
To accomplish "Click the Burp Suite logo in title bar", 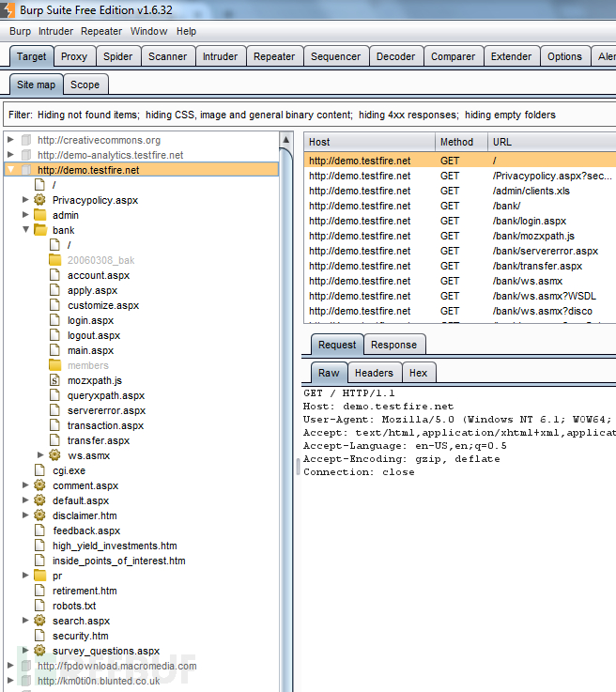I will [8, 9].
